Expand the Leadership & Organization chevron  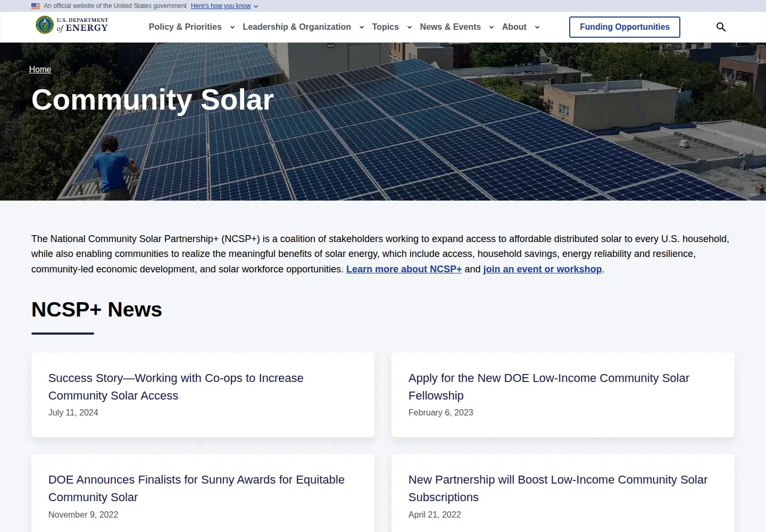tap(362, 27)
